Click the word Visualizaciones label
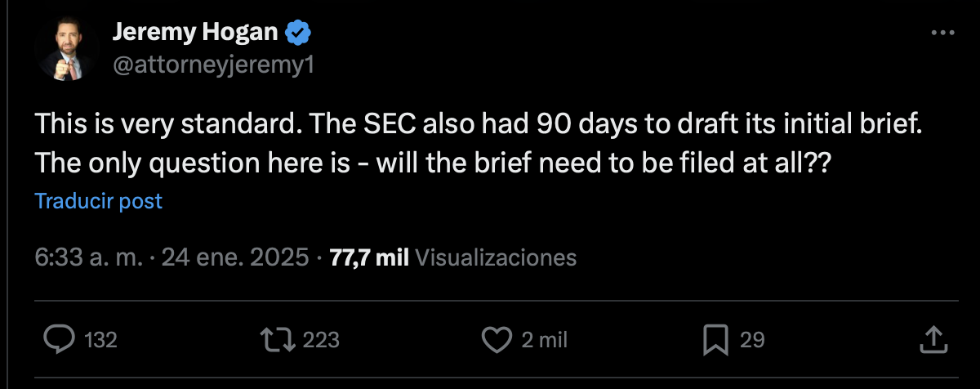Screen dimensions: 980x389 [497, 258]
